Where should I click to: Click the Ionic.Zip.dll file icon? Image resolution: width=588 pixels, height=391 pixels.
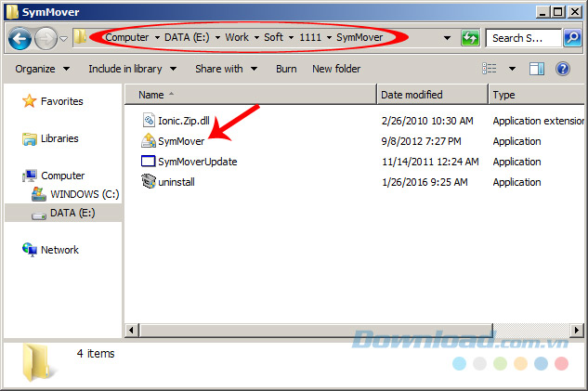149,120
